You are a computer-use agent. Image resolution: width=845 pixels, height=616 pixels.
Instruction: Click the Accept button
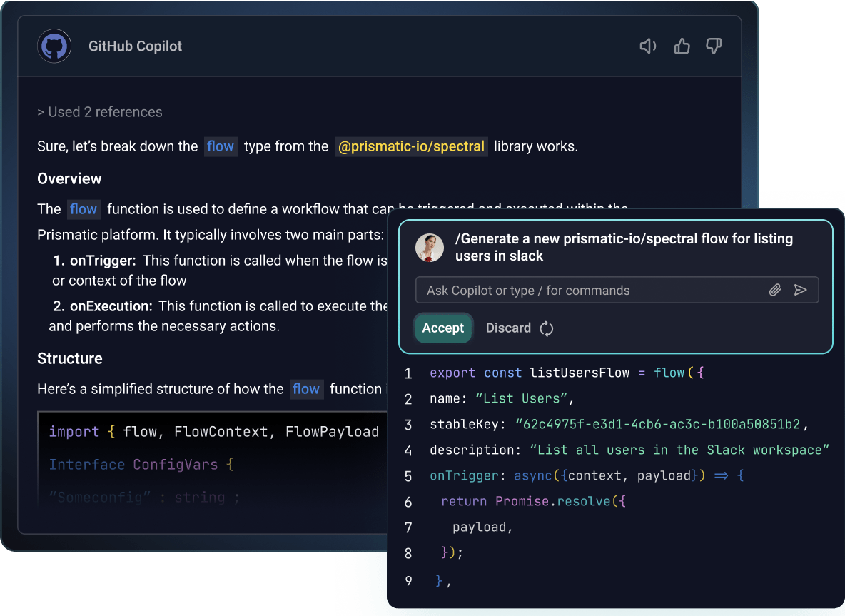[x=443, y=328]
